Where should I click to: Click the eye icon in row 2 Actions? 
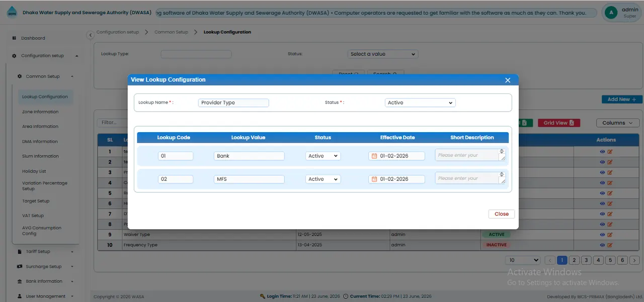pos(602,162)
